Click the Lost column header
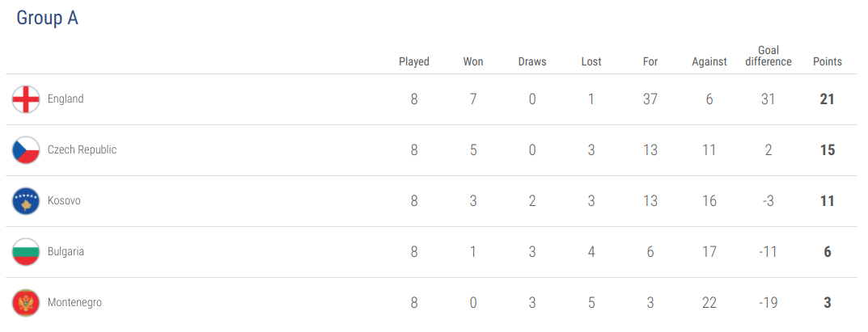 tap(591, 61)
